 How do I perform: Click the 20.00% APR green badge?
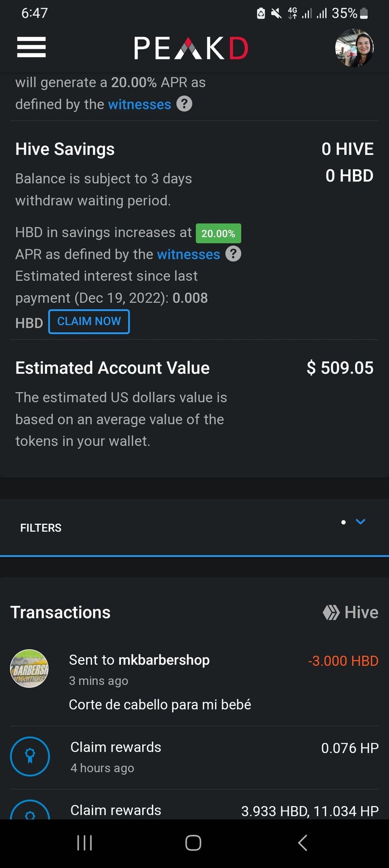coord(218,233)
